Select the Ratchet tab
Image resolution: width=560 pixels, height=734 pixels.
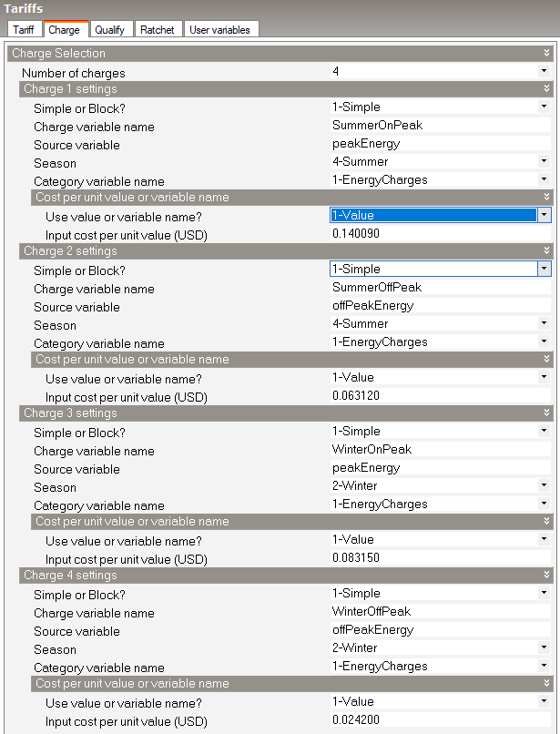click(x=158, y=30)
